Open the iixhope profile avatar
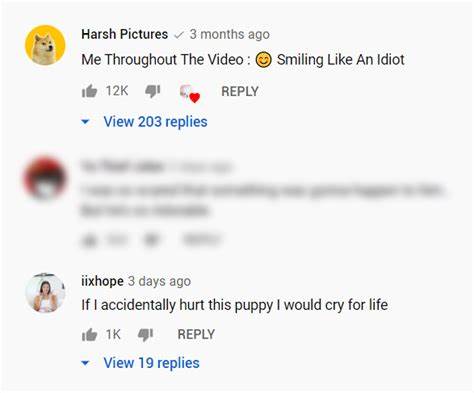 (45, 293)
